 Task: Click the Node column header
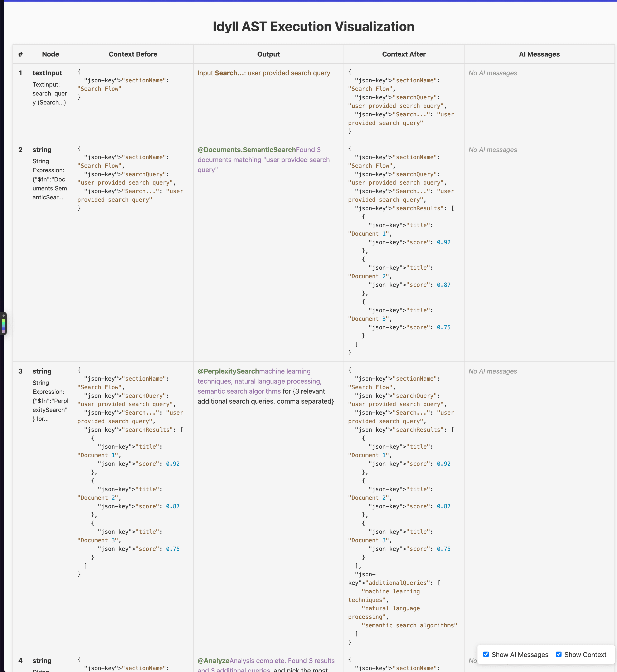click(x=50, y=54)
